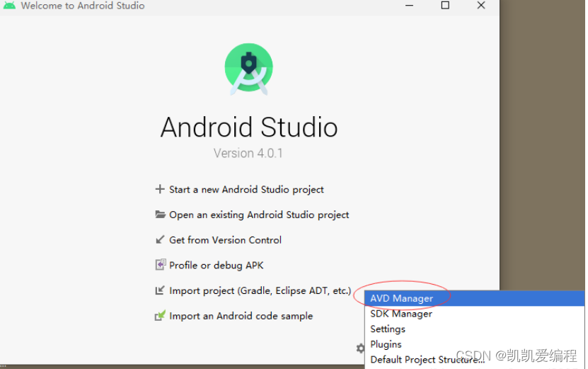The height and width of the screenshot is (369, 588).
Task: Choose Get from Version Control
Action: [225, 240]
